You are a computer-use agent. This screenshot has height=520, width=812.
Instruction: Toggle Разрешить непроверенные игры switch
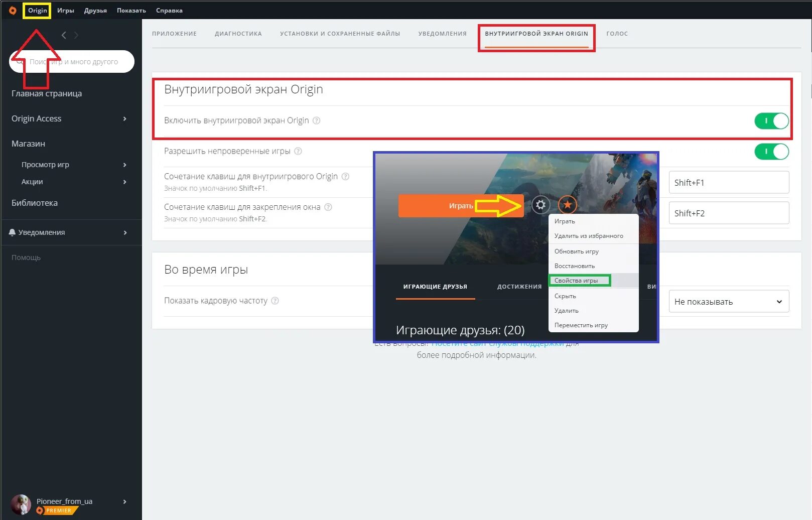click(x=771, y=152)
